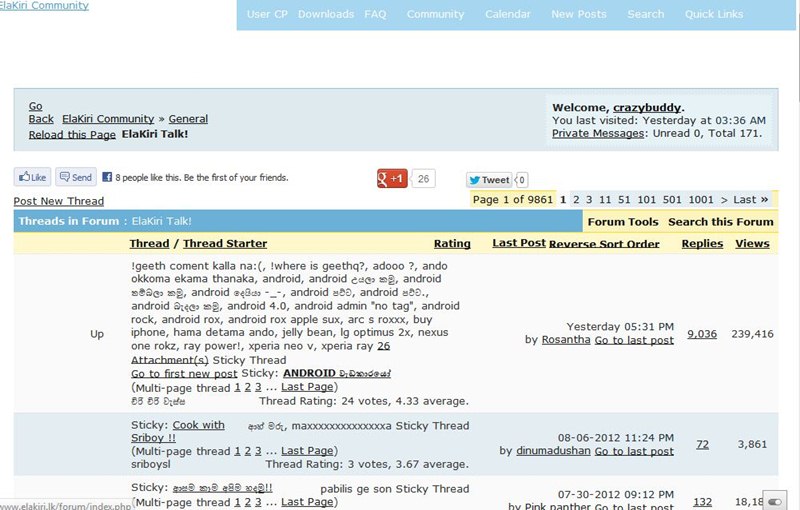Open dinumadushan user profile

pyautogui.click(x=553, y=451)
